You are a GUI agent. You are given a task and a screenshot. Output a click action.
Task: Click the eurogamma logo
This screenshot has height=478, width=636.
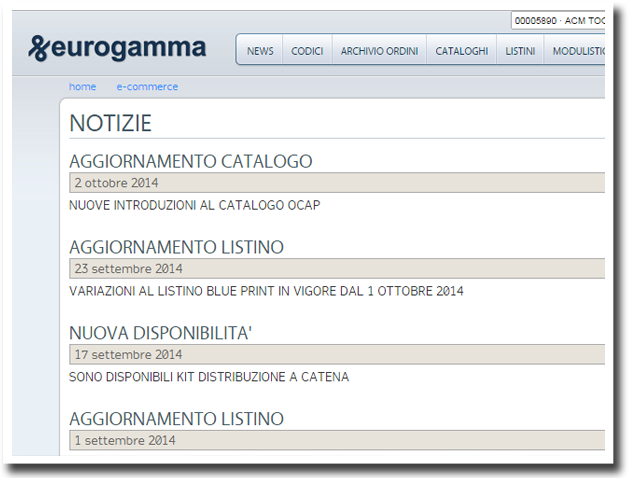coord(117,48)
